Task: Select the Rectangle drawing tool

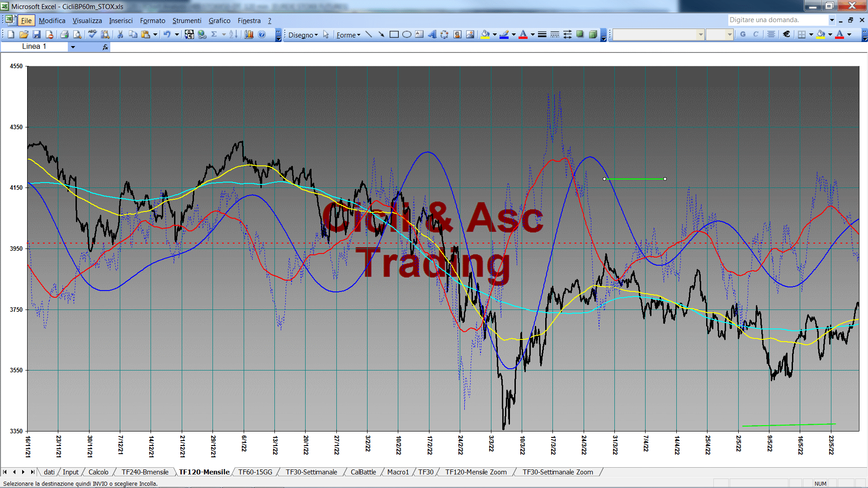Action: 394,34
